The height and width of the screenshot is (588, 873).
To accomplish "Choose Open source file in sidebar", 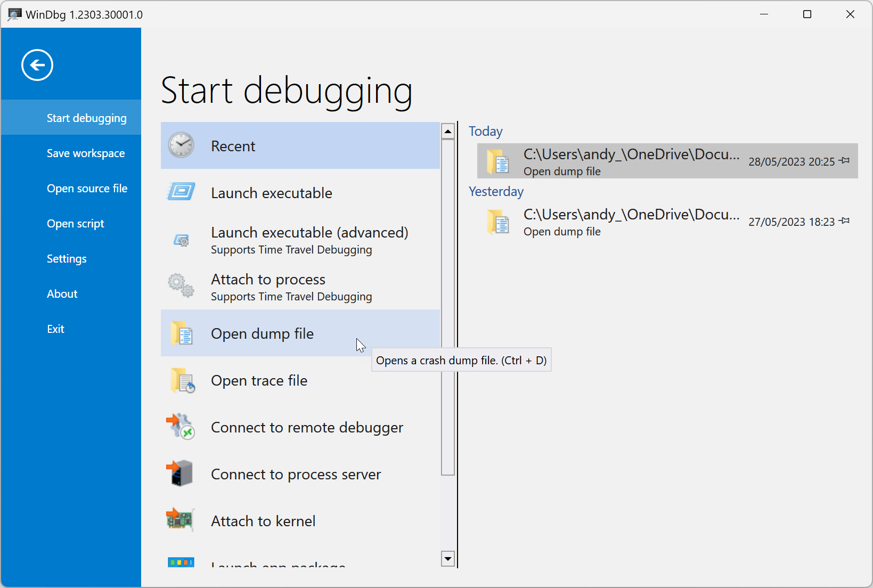I will [71, 189].
